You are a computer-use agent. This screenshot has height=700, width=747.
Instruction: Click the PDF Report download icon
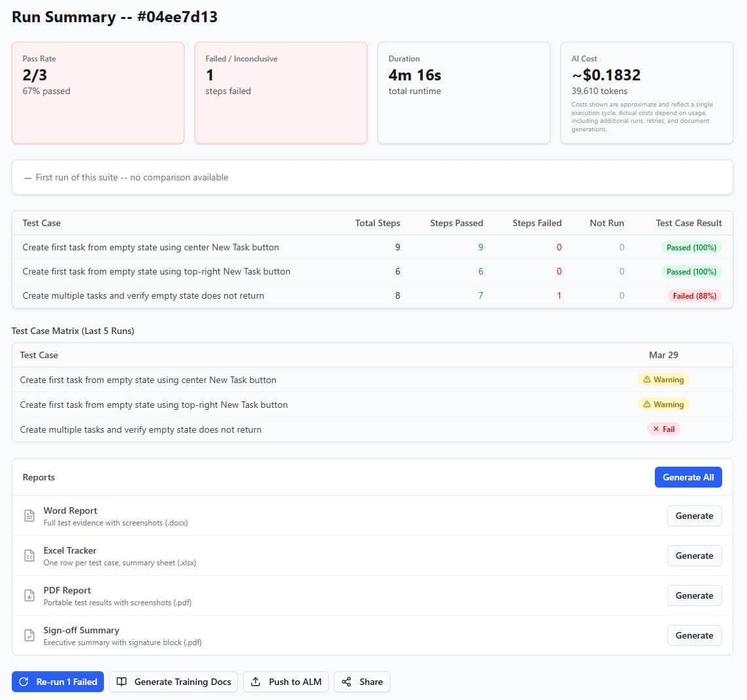click(29, 595)
